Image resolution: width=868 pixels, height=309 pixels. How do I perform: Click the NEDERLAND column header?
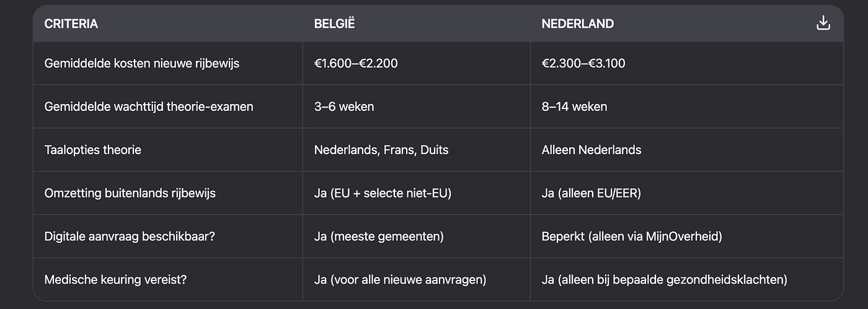[577, 24]
